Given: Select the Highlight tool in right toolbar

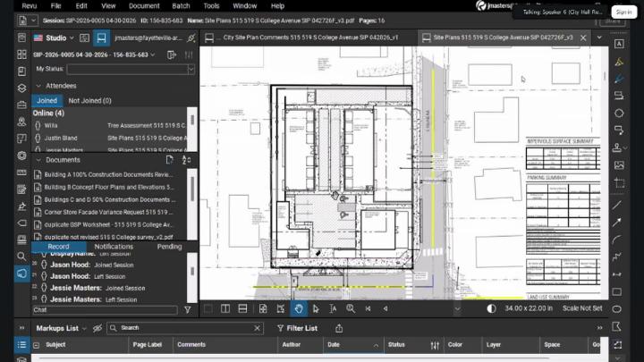Looking at the screenshot, I should pos(619,62).
